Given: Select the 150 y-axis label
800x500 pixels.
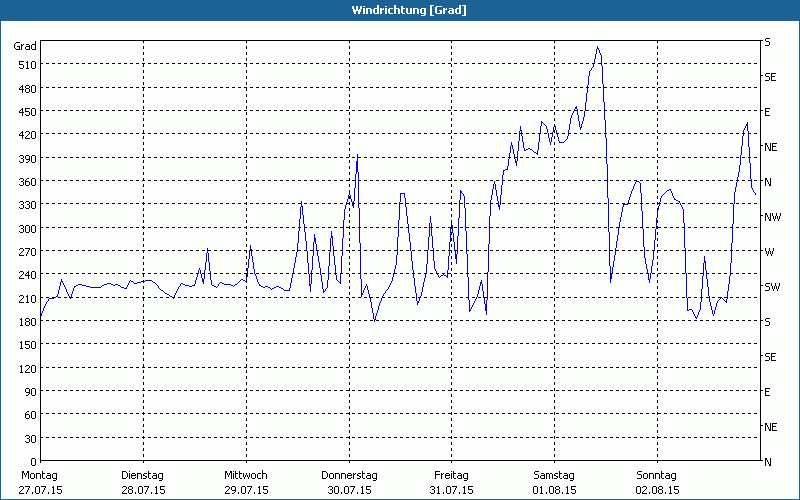Looking at the screenshot, I should [27, 345].
